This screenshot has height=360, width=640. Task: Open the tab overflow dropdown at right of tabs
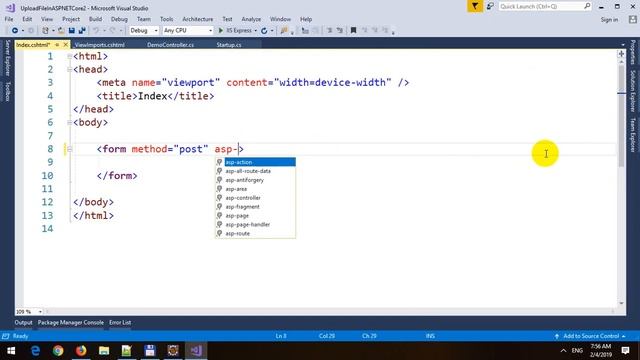(x=623, y=45)
